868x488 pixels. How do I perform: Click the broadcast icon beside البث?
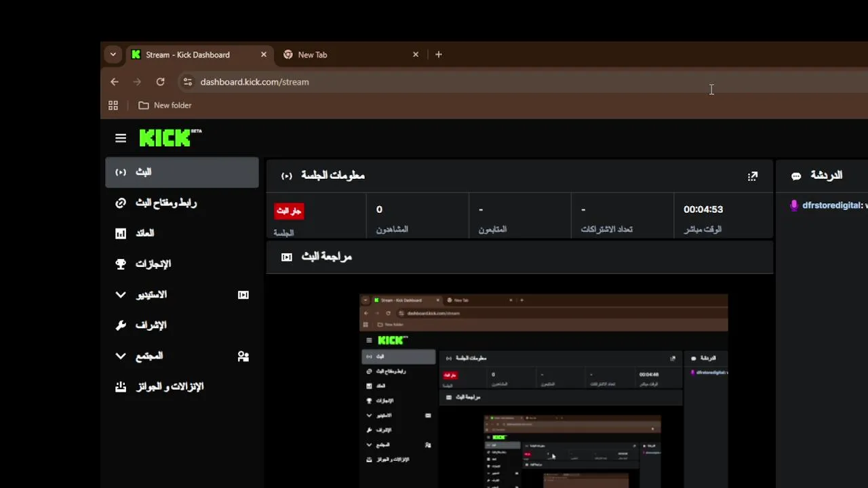121,172
